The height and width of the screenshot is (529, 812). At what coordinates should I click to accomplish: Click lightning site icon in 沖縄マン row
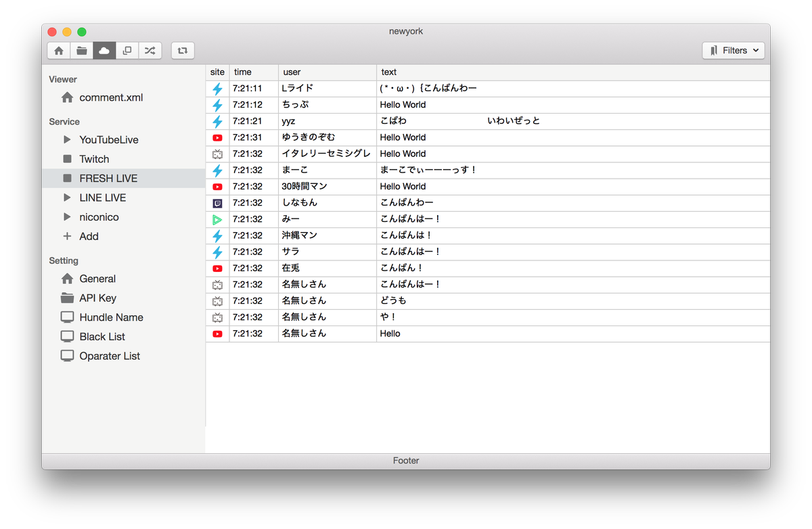(217, 235)
